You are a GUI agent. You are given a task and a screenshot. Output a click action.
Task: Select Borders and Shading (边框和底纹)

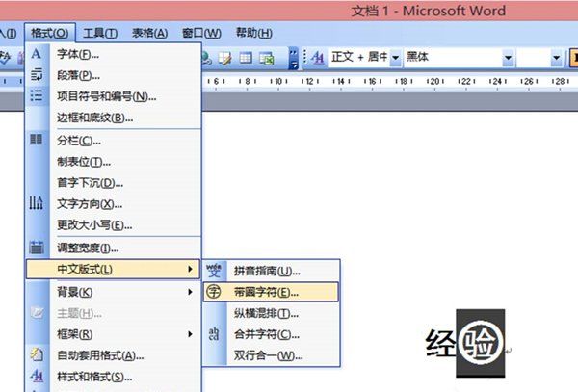tap(114, 118)
